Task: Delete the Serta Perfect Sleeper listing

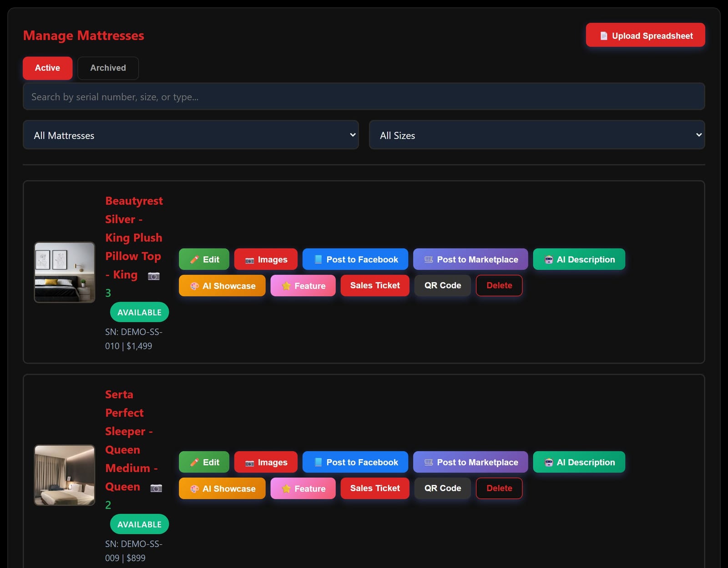Action: tap(499, 488)
